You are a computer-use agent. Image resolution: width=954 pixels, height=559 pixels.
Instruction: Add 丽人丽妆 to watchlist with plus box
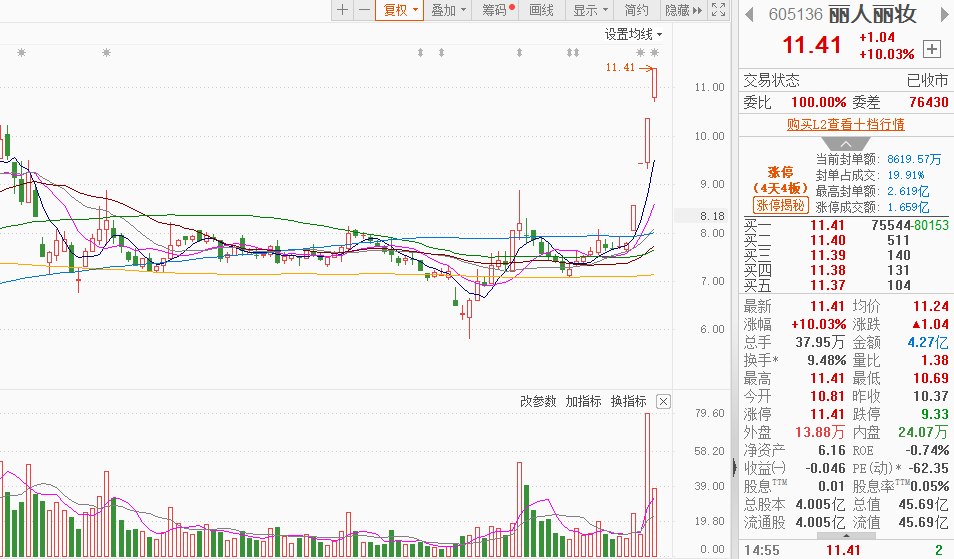(x=931, y=49)
